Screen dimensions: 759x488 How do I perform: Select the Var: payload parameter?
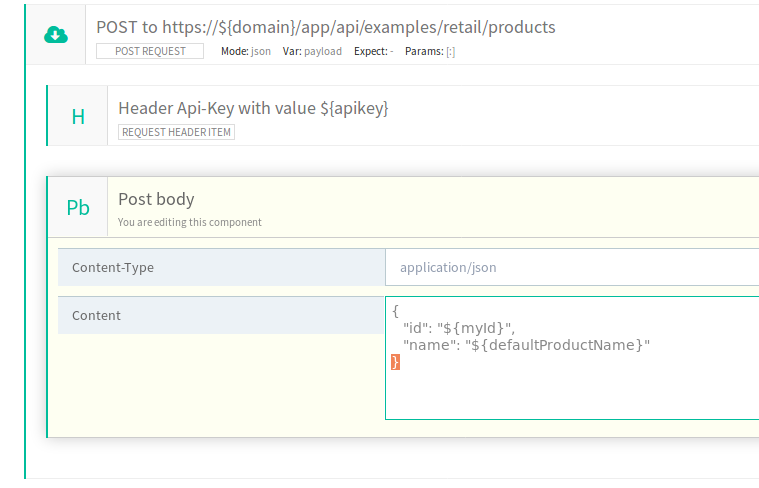coord(312,51)
